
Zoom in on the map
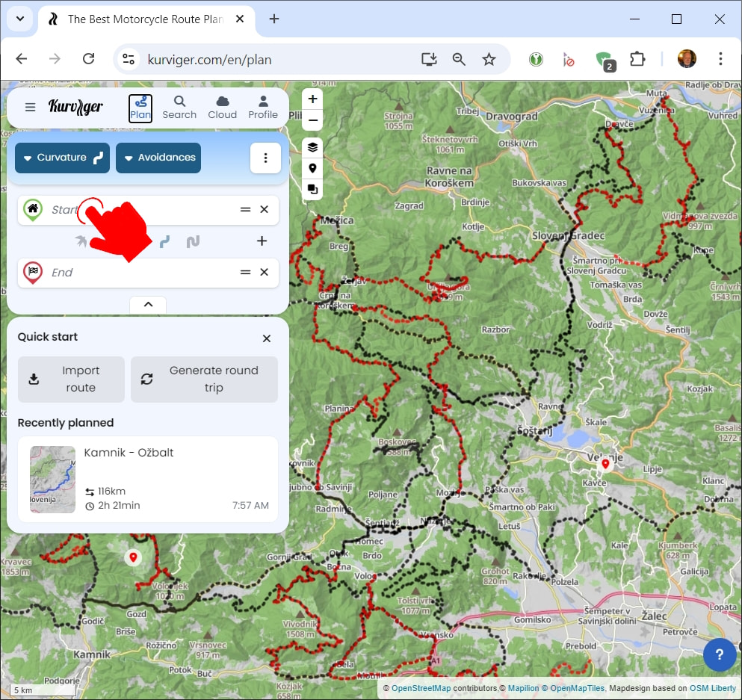312,99
